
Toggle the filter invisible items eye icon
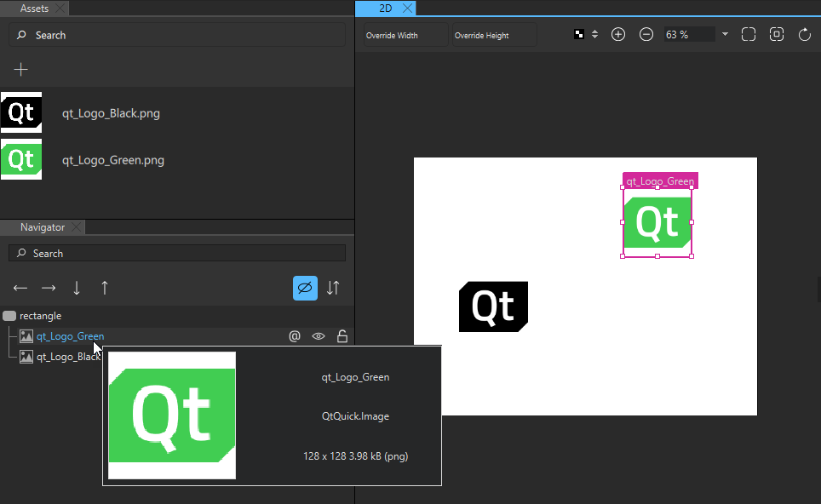[x=305, y=288]
